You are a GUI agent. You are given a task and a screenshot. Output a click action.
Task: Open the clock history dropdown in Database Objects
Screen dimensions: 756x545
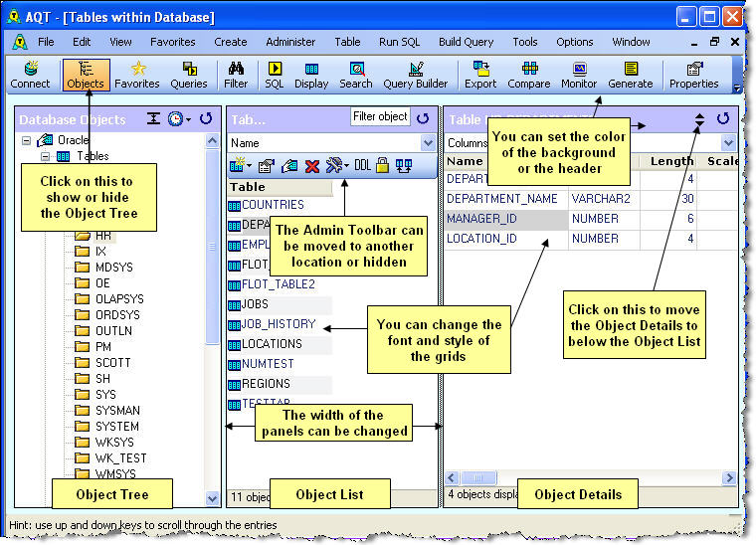(x=179, y=118)
